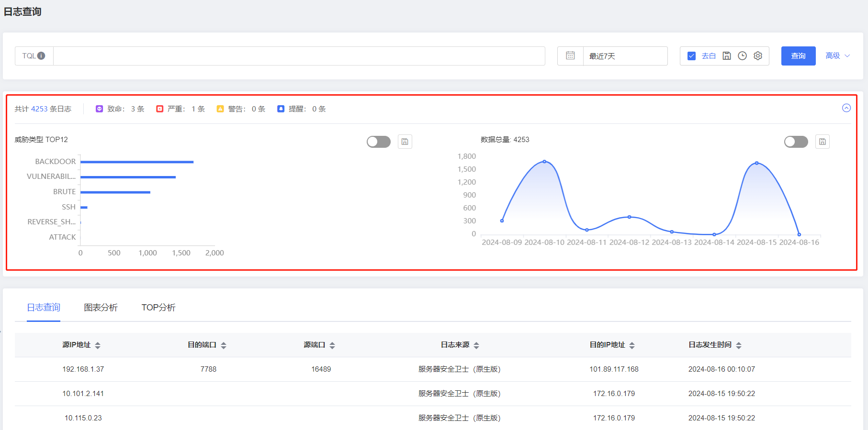Click the 4253 total log count
This screenshot has width=868, height=430.
point(39,109)
